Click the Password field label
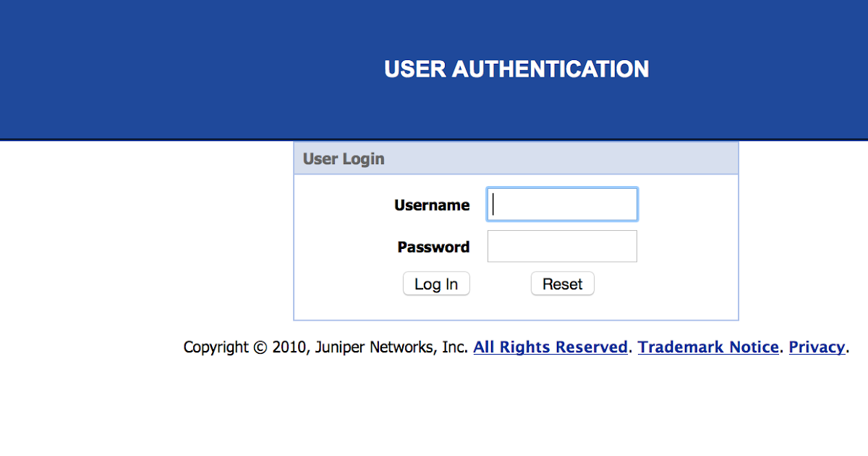The width and height of the screenshot is (868, 456). point(433,248)
